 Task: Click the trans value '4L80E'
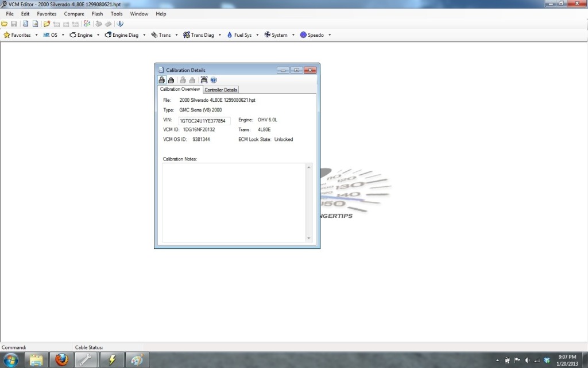coord(264,129)
